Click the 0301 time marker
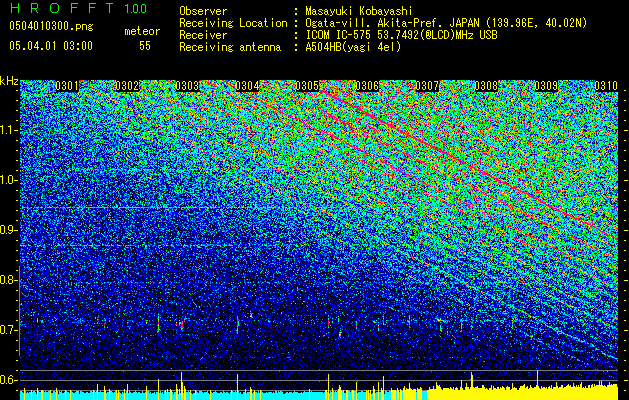Viewport: 629px width, 400px height. click(67, 86)
